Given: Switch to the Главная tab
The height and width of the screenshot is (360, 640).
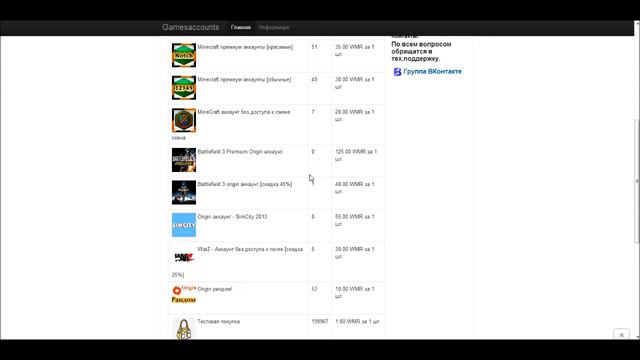Looking at the screenshot, I should pyautogui.click(x=241, y=27).
